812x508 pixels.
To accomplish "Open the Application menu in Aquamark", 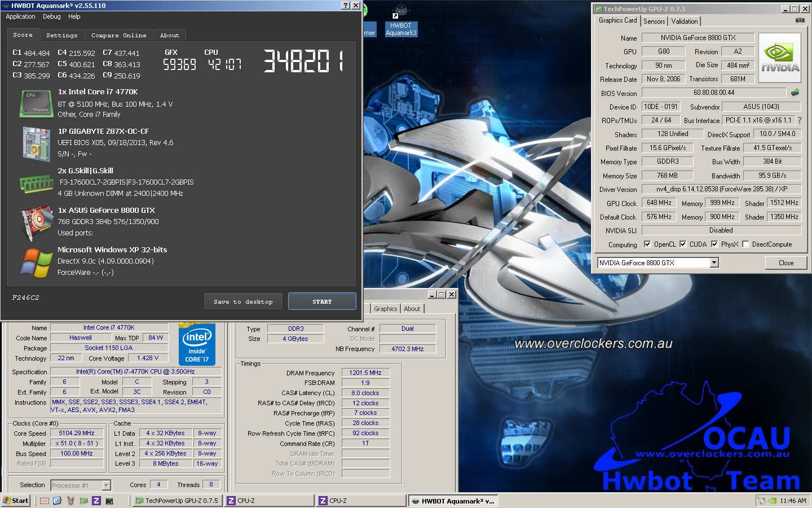I will click(x=20, y=17).
